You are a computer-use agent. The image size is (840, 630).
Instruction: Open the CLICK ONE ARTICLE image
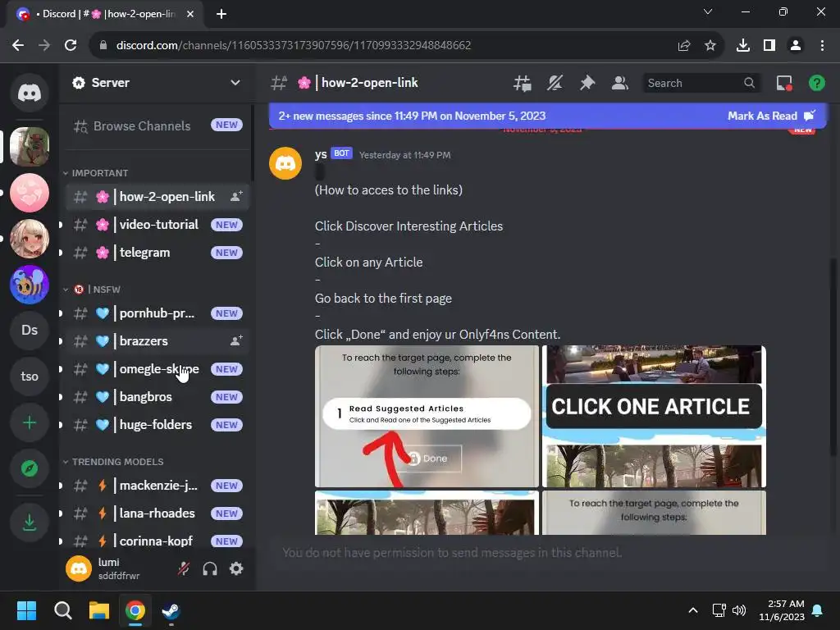click(x=654, y=416)
